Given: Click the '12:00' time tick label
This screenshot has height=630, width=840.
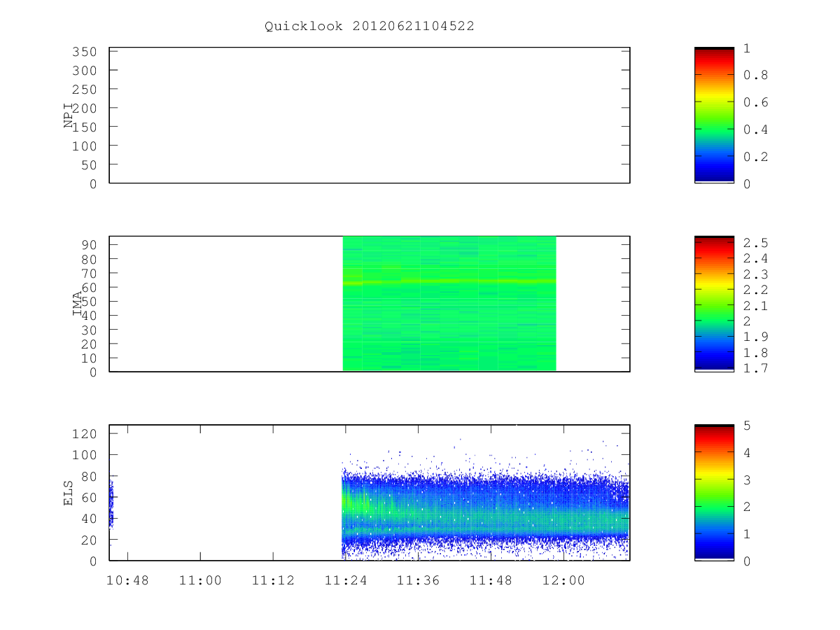Looking at the screenshot, I should coord(563,580).
